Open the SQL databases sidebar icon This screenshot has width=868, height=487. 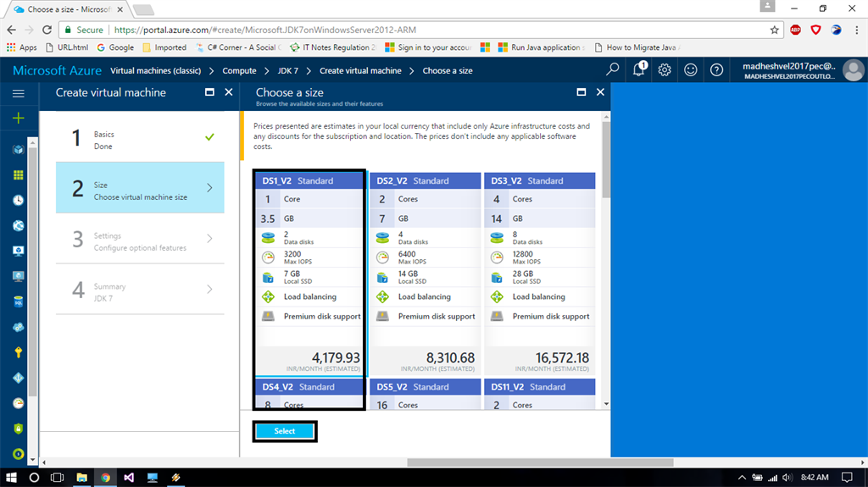[x=19, y=302]
